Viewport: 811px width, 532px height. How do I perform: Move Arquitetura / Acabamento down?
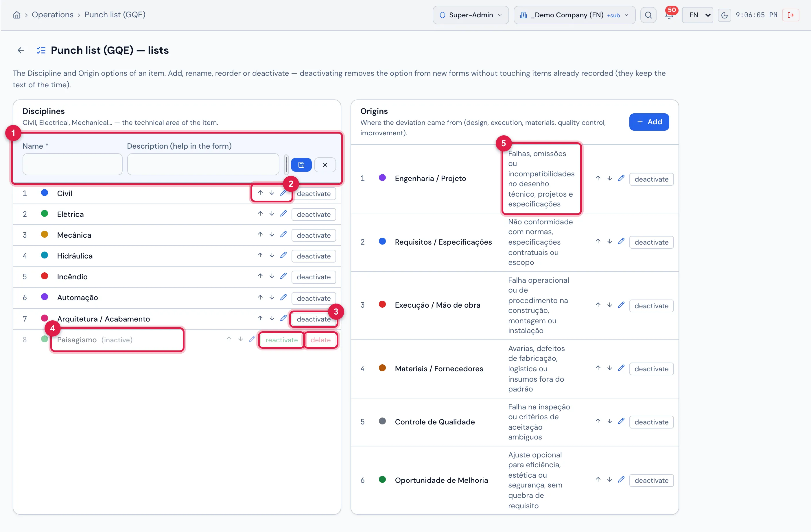pyautogui.click(x=272, y=318)
